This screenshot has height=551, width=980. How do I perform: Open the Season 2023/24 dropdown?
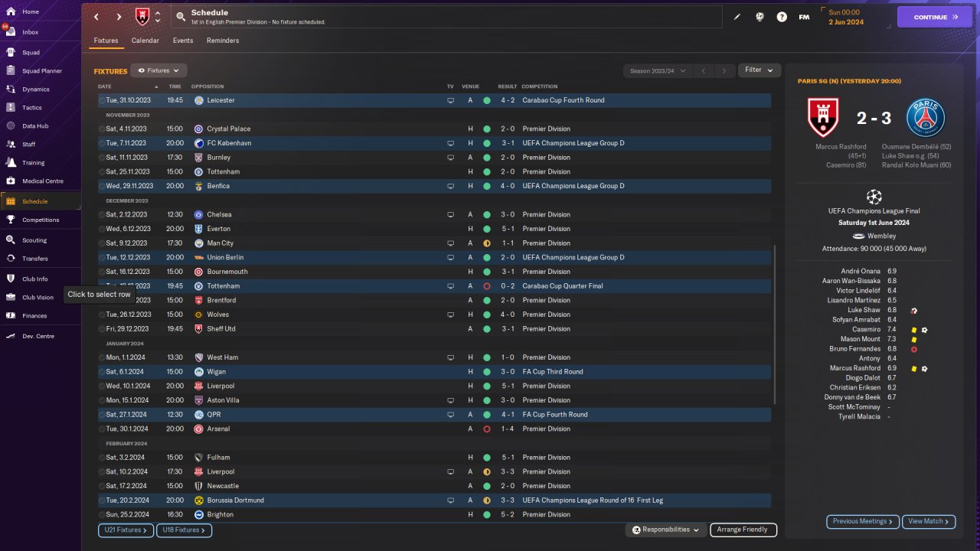click(657, 71)
